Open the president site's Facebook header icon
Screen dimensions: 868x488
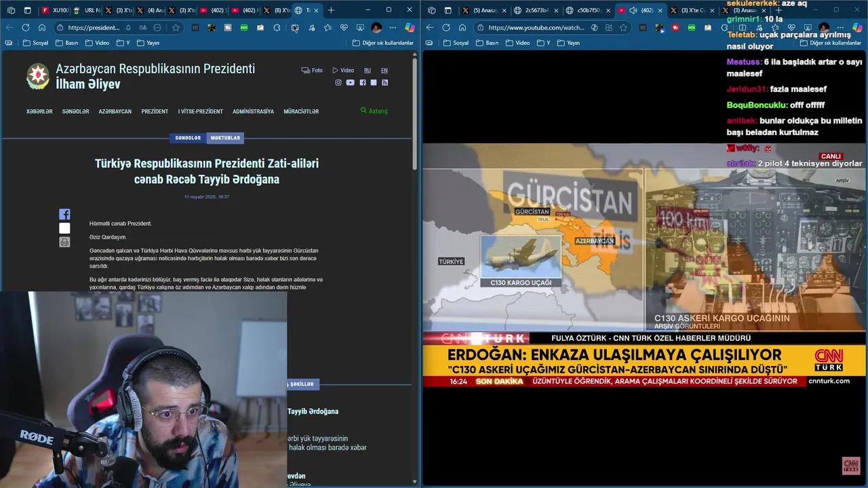pos(363,83)
